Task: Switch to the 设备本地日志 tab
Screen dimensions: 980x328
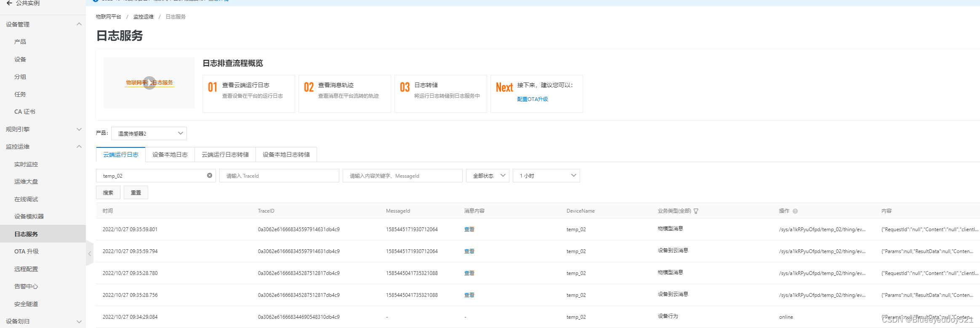Action: [170, 155]
